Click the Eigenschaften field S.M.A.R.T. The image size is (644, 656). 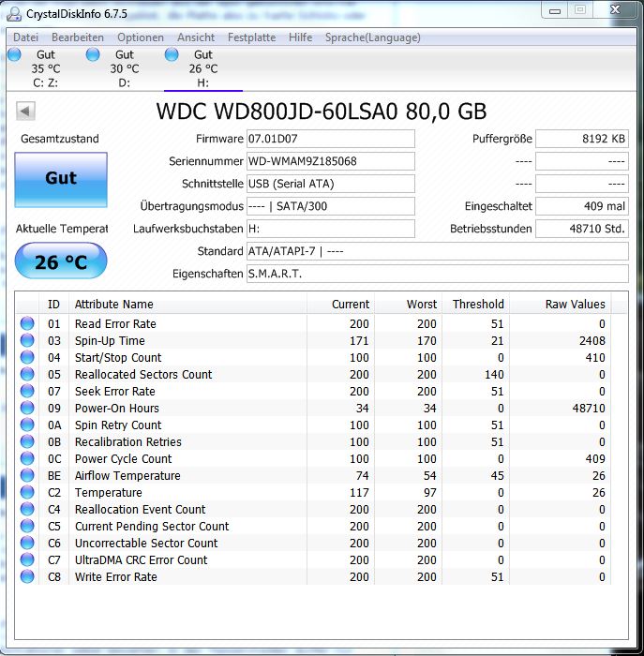(437, 274)
